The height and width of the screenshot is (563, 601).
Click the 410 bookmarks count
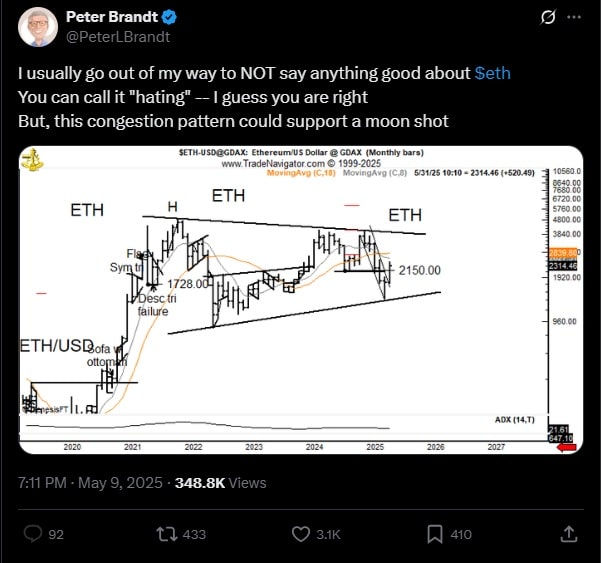pyautogui.click(x=461, y=534)
